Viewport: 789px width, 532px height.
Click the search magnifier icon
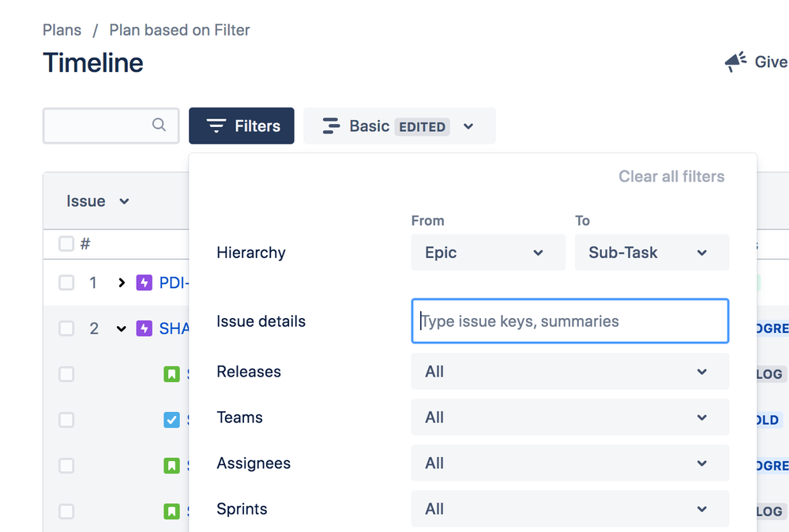(x=159, y=125)
